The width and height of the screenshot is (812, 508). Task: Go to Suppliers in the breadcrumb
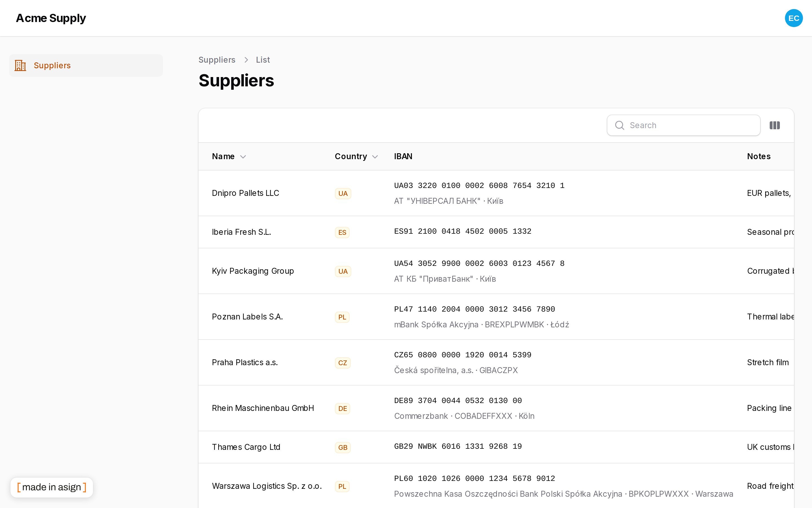click(217, 60)
